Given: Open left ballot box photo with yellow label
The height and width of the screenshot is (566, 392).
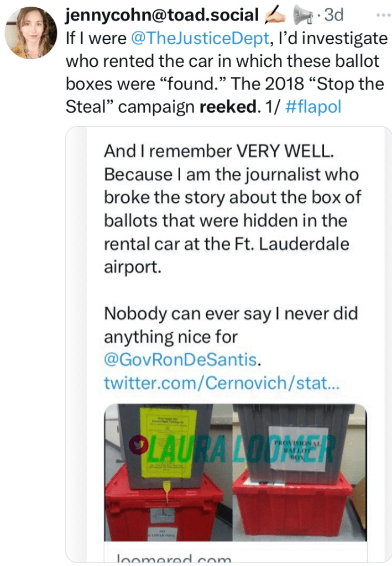Looking at the screenshot, I should [x=168, y=472].
